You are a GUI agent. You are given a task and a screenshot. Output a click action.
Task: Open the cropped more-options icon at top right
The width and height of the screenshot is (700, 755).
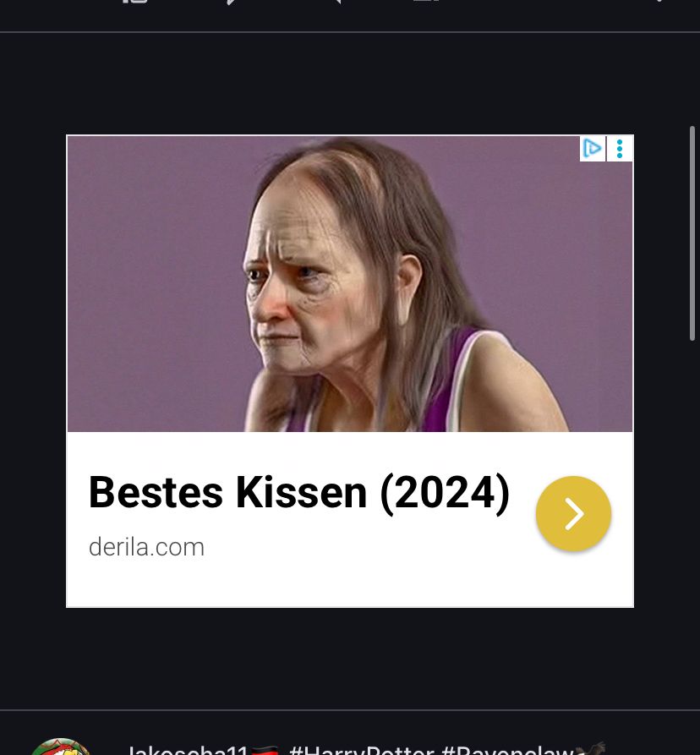(660, 1)
